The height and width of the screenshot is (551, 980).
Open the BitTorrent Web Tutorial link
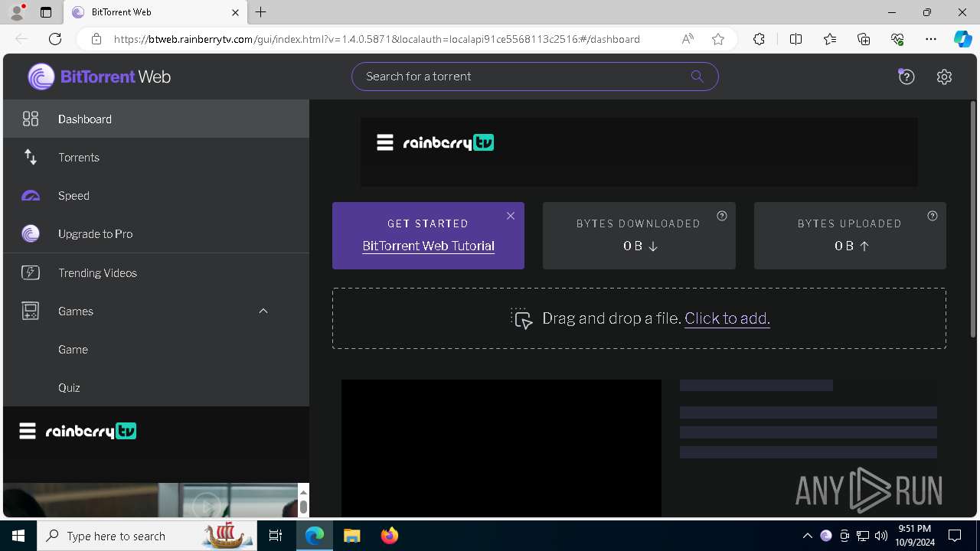click(x=428, y=246)
